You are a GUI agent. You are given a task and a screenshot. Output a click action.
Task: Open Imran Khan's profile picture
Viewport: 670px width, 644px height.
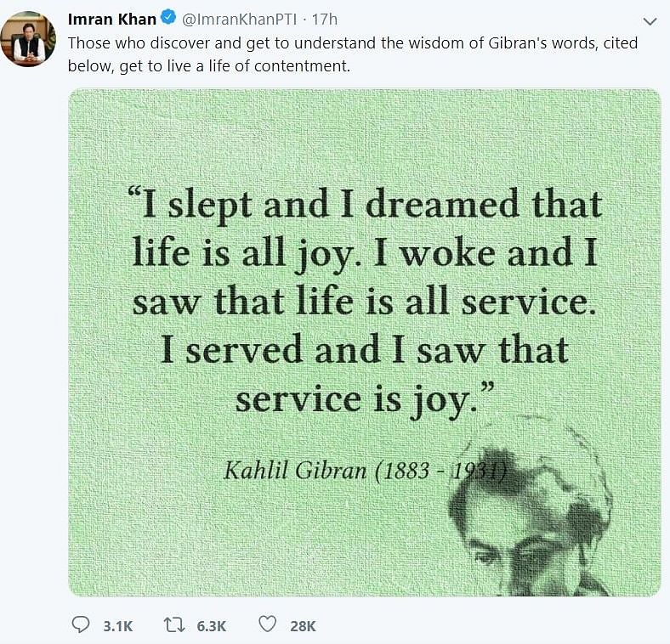(x=28, y=39)
